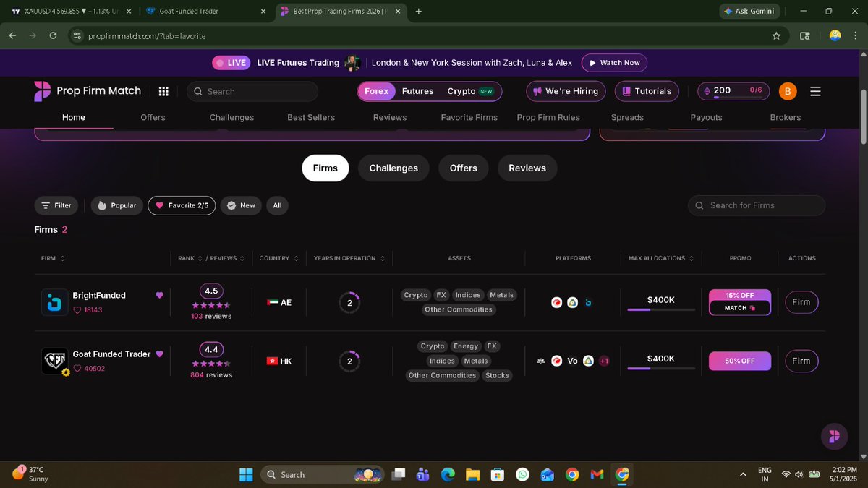Click the floating Prop Firm Match chat icon
The image size is (868, 488).
(834, 436)
